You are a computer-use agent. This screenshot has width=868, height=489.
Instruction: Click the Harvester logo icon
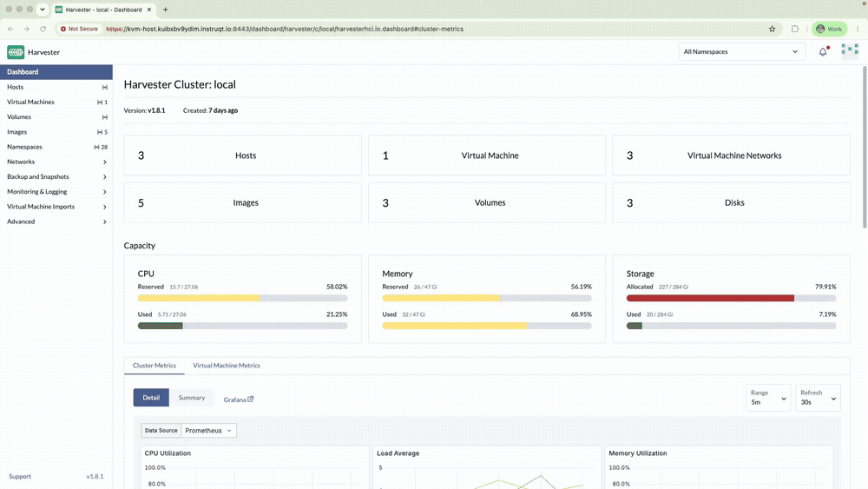(x=16, y=52)
